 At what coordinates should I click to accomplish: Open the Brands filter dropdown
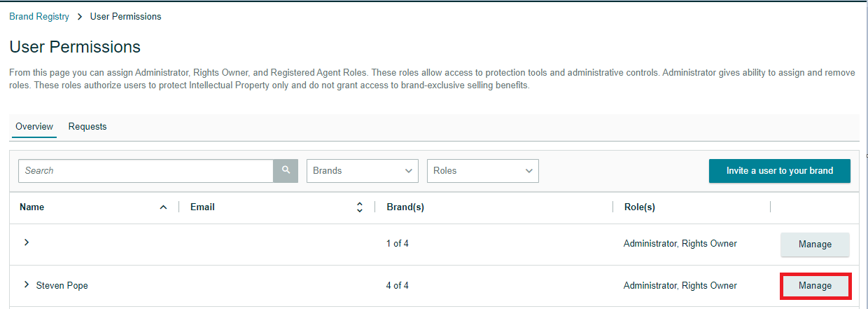(x=362, y=170)
